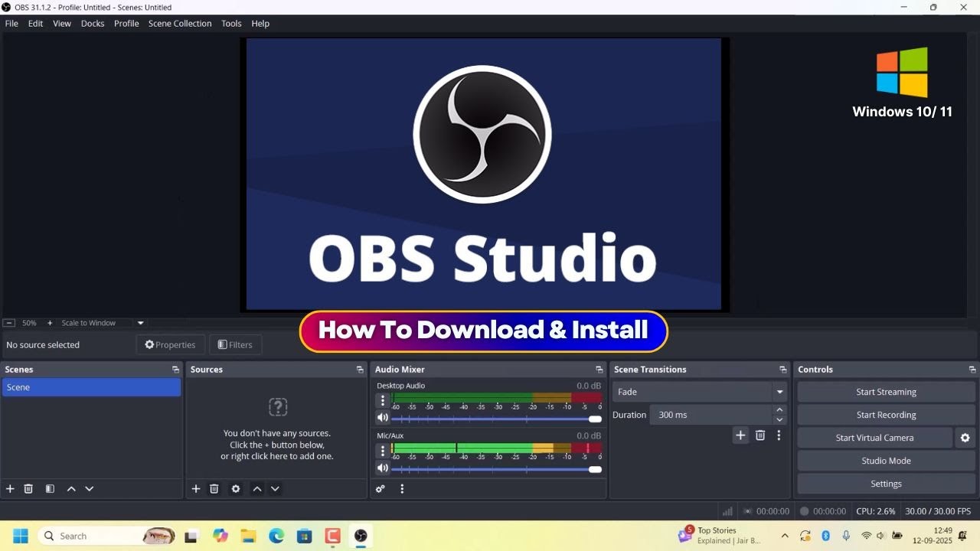Mute Mic/Aux speaker icon
Image resolution: width=980 pixels, height=551 pixels.
[383, 468]
